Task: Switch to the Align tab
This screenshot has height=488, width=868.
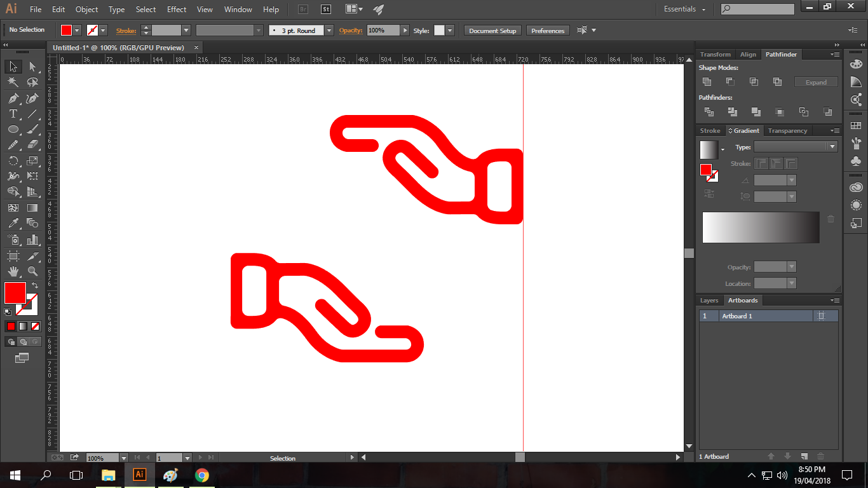Action: click(748, 55)
